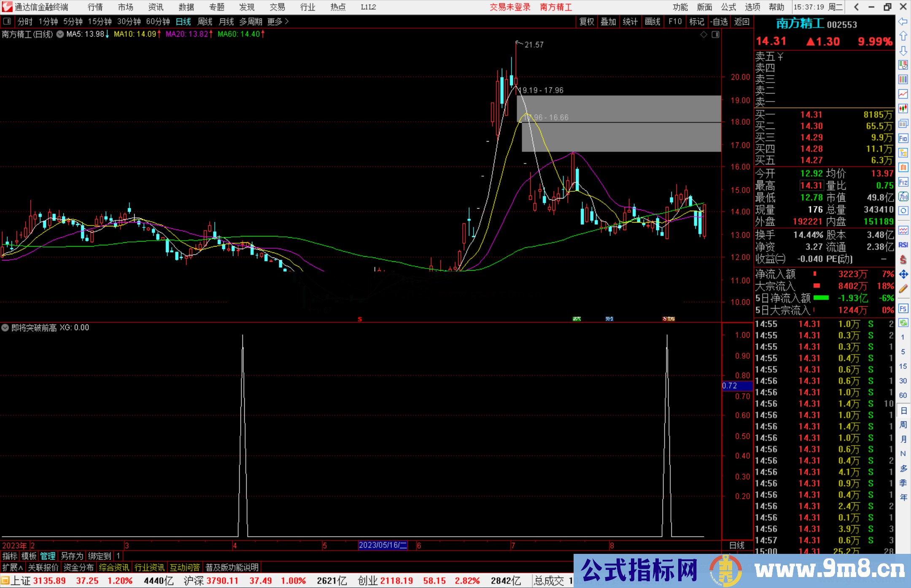The image size is (911, 588).
Task: Select the RSI indicator sidebar icon
Action: pyautogui.click(x=903, y=245)
